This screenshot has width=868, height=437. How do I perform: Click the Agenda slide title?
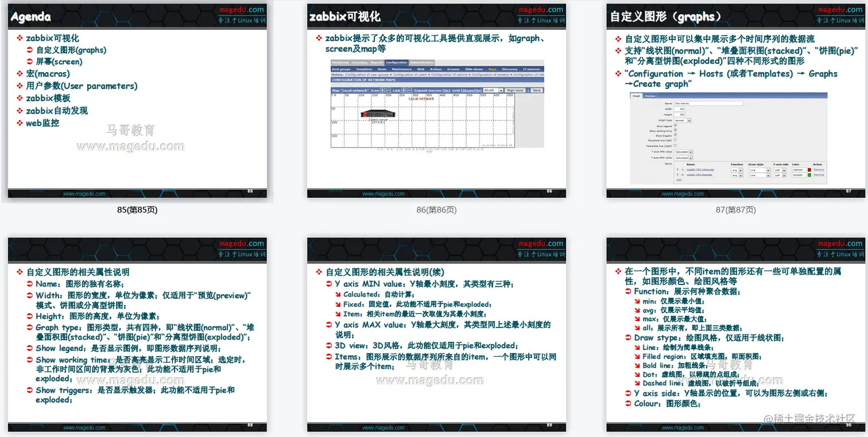(31, 17)
